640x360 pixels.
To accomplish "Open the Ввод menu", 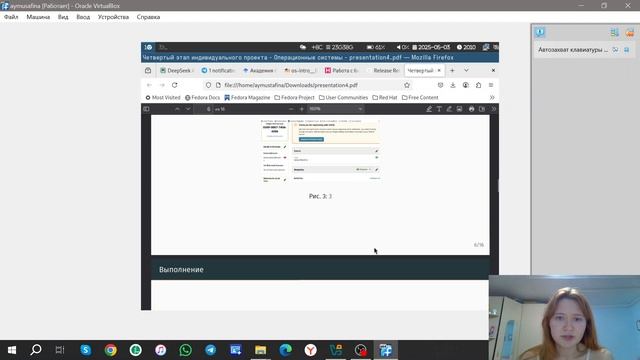I will pyautogui.click(x=83, y=17).
